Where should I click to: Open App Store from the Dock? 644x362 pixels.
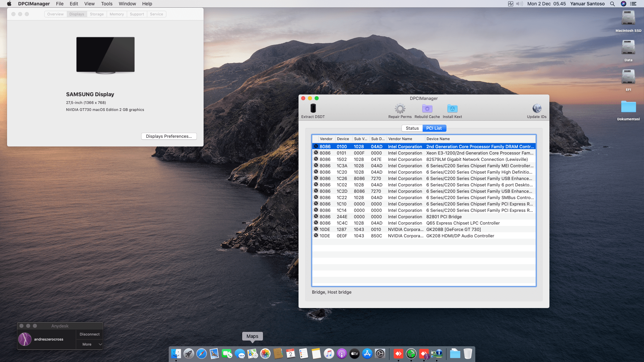(x=367, y=354)
